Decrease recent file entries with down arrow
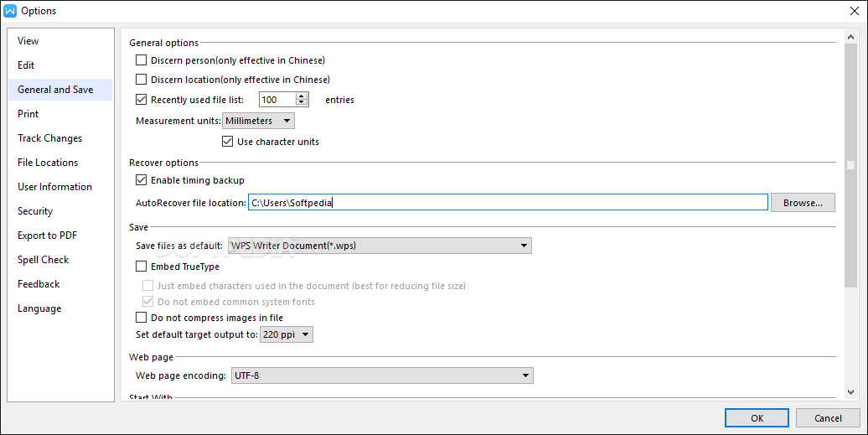Image resolution: width=868 pixels, height=435 pixels. pos(302,103)
